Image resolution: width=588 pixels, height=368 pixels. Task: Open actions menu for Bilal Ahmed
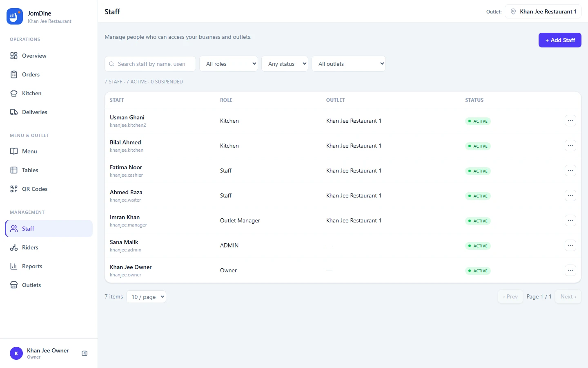570,146
